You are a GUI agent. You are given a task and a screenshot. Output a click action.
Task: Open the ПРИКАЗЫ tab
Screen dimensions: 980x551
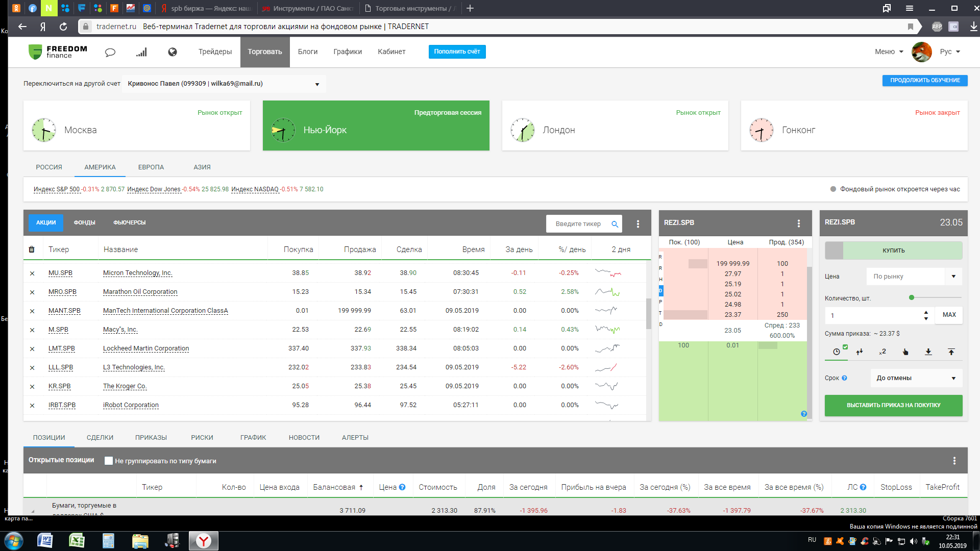151,438
